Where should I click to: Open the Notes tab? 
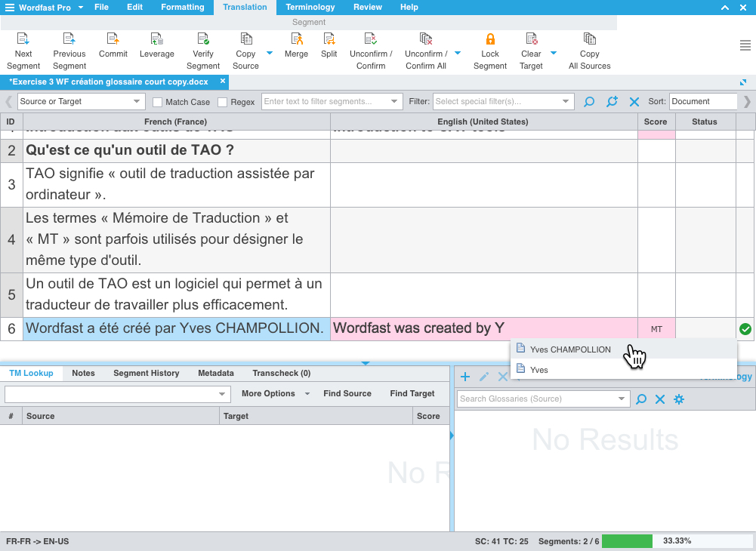point(83,373)
